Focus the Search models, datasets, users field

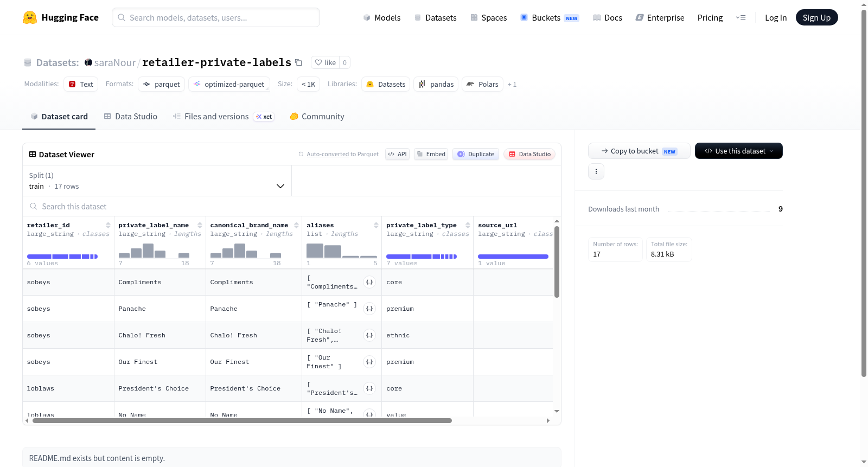coord(216,17)
